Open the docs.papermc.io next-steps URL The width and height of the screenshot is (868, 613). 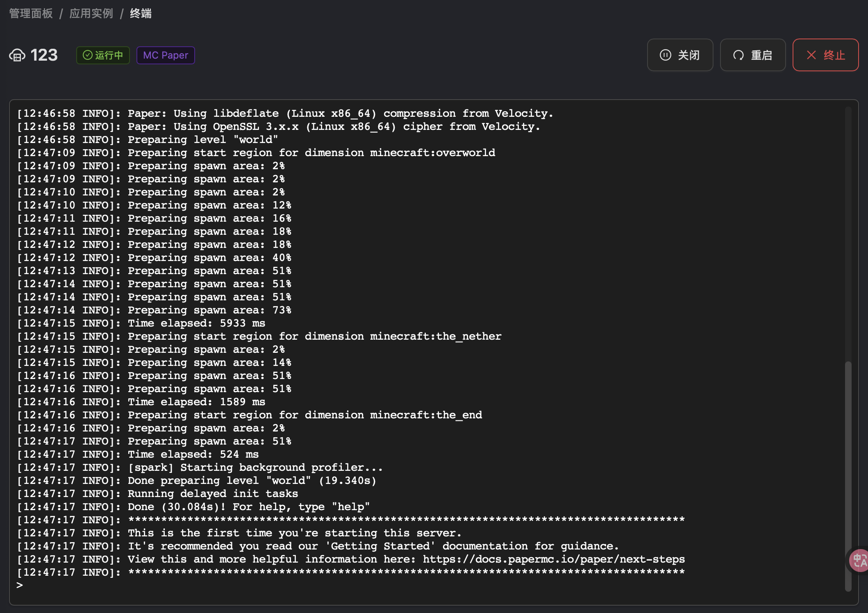coord(553,559)
